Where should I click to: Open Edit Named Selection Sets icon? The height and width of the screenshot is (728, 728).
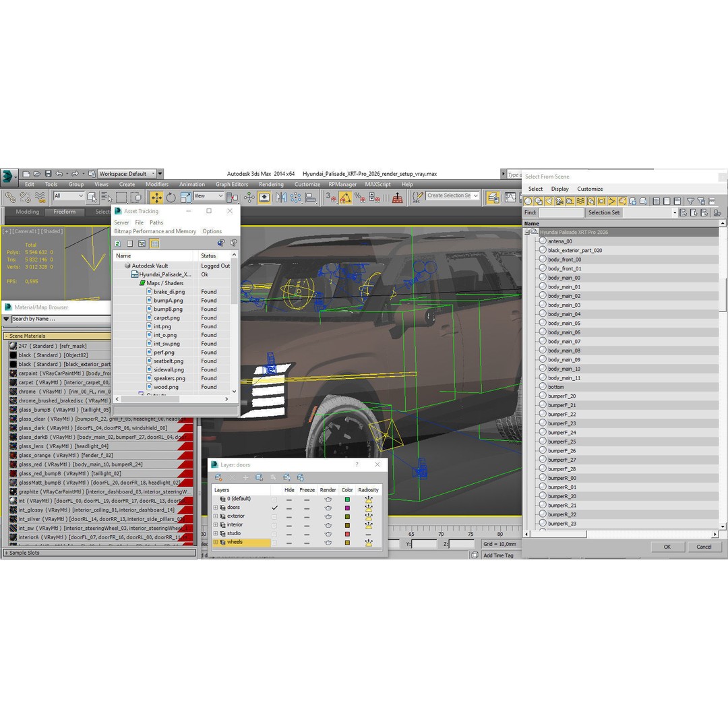click(x=417, y=198)
